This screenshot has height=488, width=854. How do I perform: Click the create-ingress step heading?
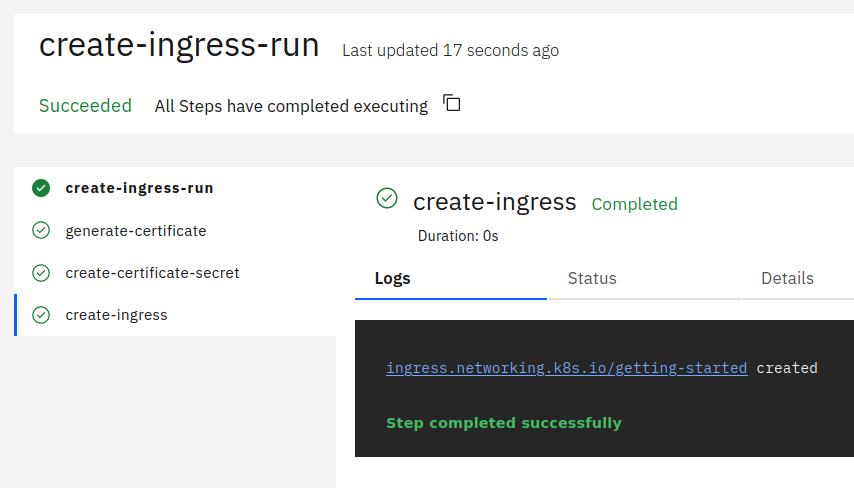tap(495, 202)
